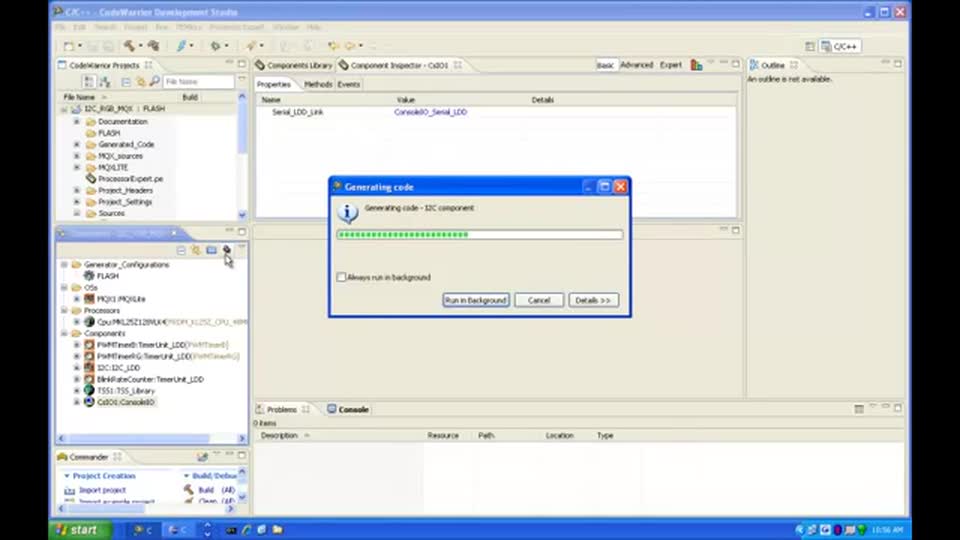The height and width of the screenshot is (540, 960).
Task: Click the Debug bug toolbar icon
Action: tap(215, 46)
